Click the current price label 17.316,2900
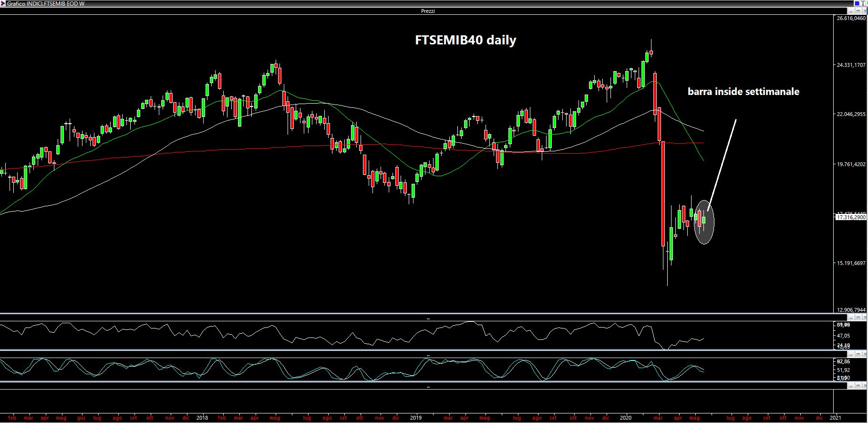868x423 pixels. pos(850,217)
